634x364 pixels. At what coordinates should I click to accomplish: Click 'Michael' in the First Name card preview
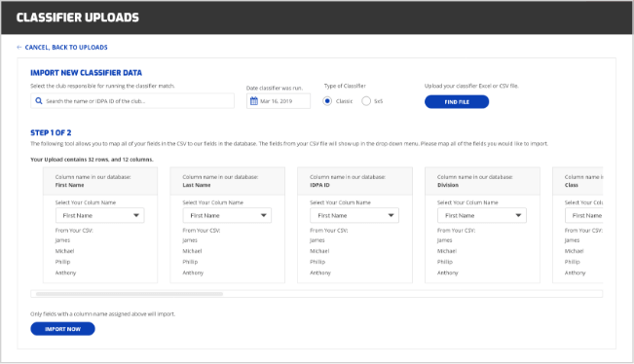64,251
